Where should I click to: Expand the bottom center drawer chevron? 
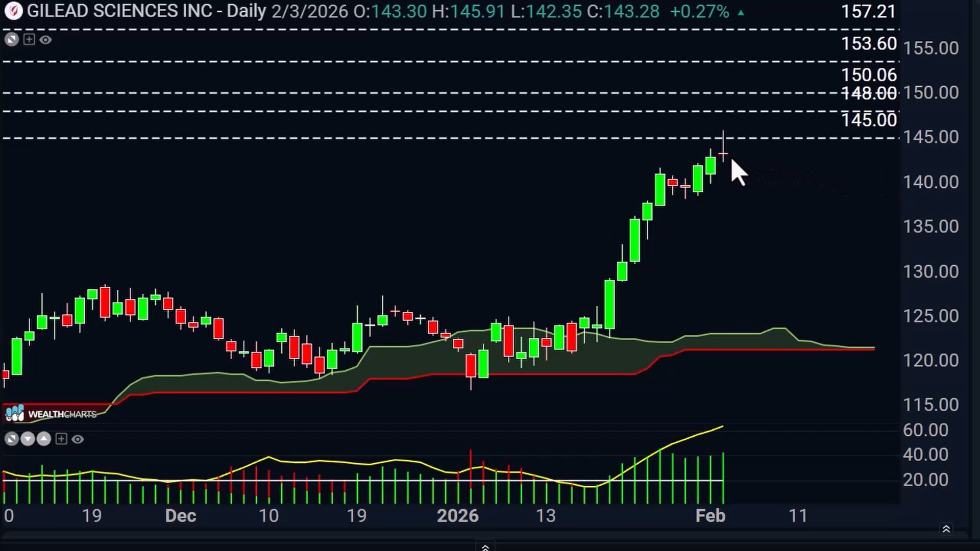(x=485, y=547)
